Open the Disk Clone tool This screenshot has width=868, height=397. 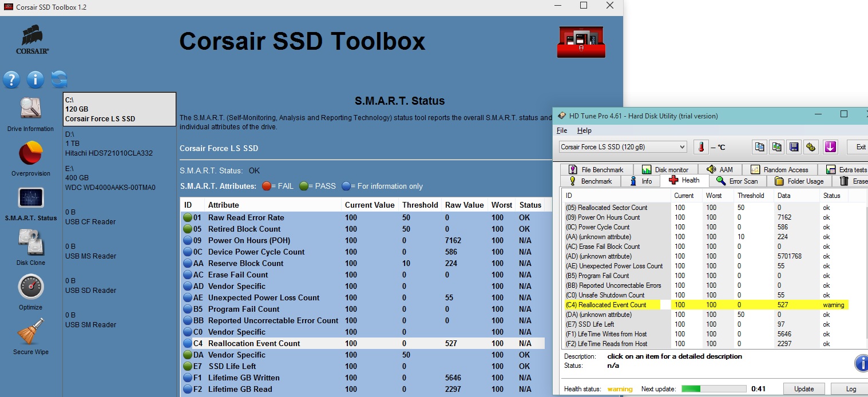coord(30,242)
